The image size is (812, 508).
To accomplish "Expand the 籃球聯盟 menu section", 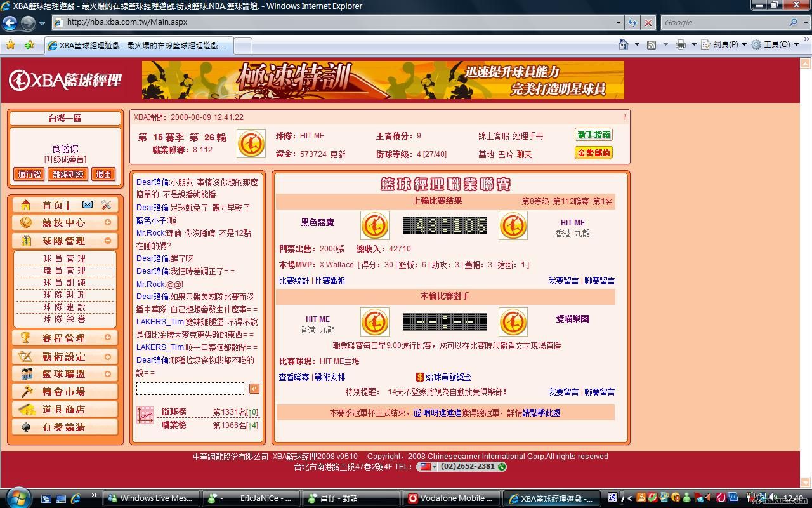I will click(108, 374).
